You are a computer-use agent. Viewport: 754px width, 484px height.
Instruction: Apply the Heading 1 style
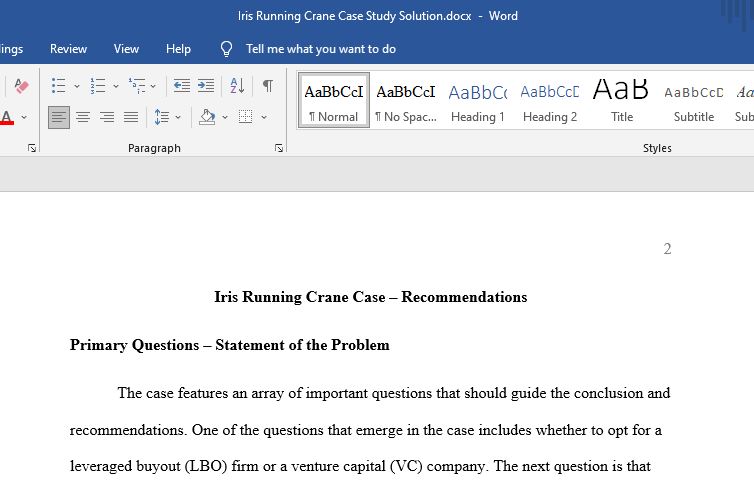point(478,100)
